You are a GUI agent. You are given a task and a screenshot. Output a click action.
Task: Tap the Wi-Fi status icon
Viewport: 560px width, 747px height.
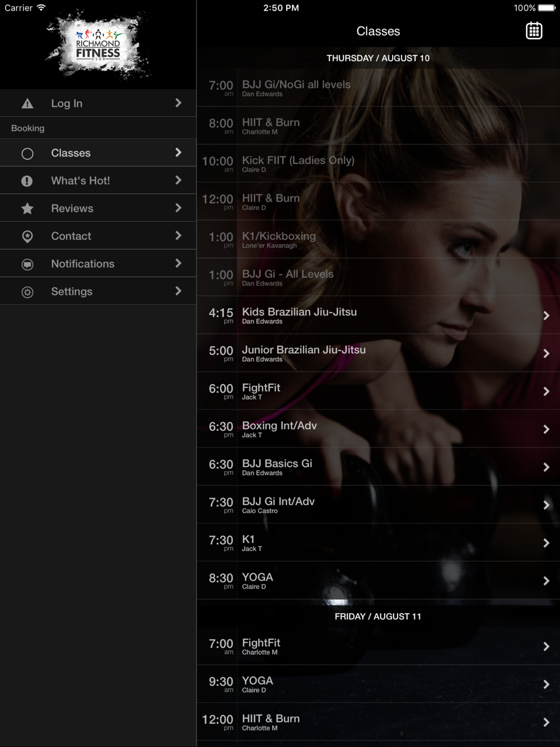41,8
